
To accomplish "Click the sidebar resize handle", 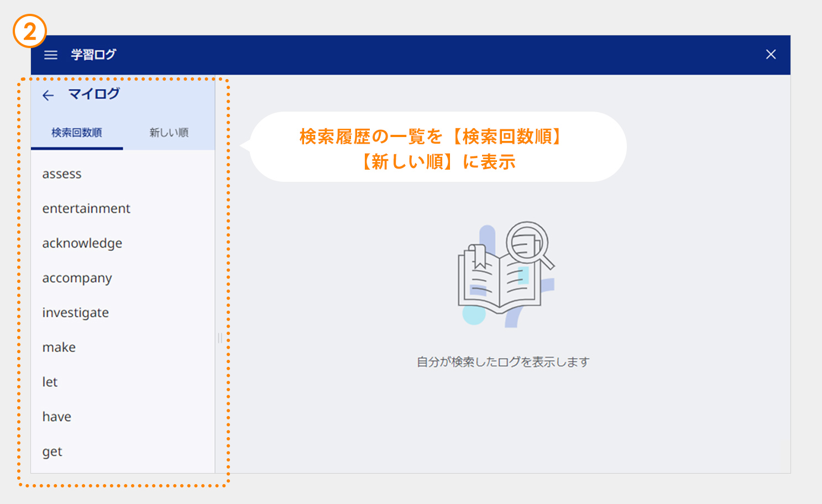I will click(219, 338).
